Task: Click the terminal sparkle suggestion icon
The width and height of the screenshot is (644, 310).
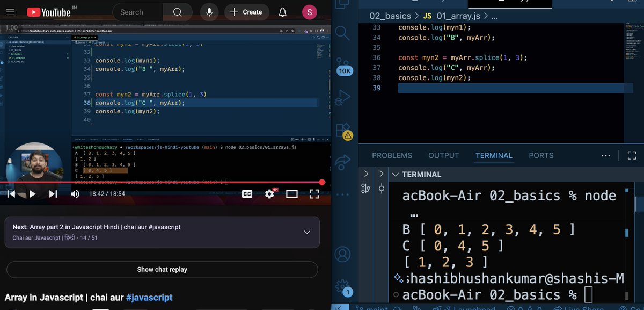Action: pyautogui.click(x=398, y=278)
